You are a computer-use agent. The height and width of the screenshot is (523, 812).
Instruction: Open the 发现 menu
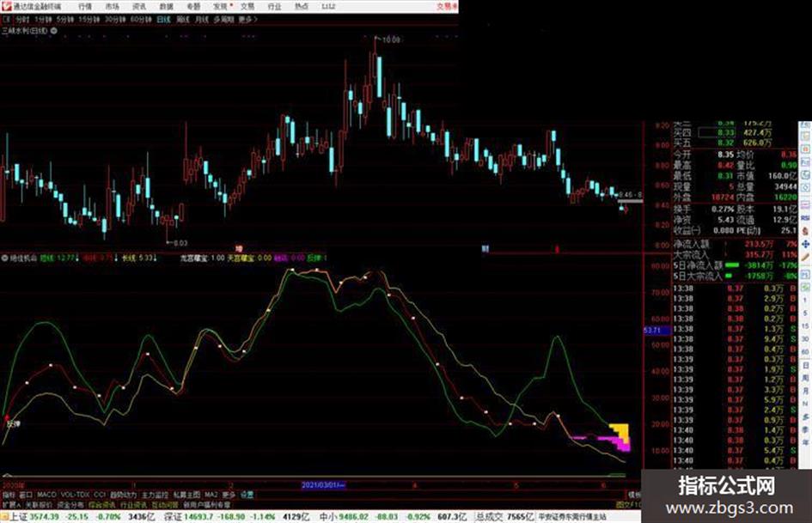tap(221, 6)
